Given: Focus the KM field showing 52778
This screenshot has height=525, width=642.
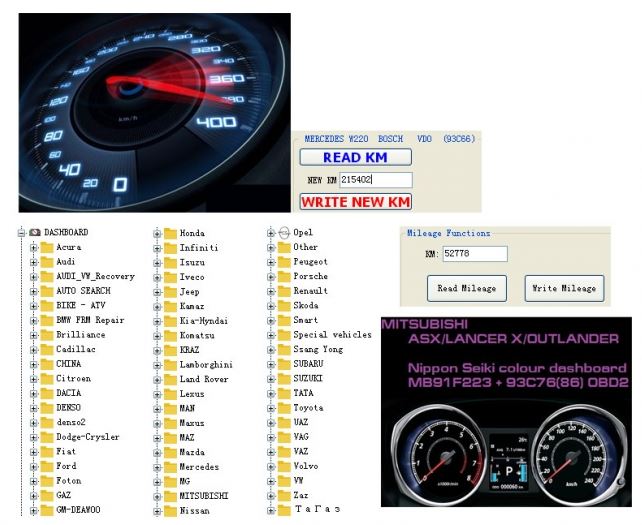Looking at the screenshot, I should pyautogui.click(x=474, y=254).
